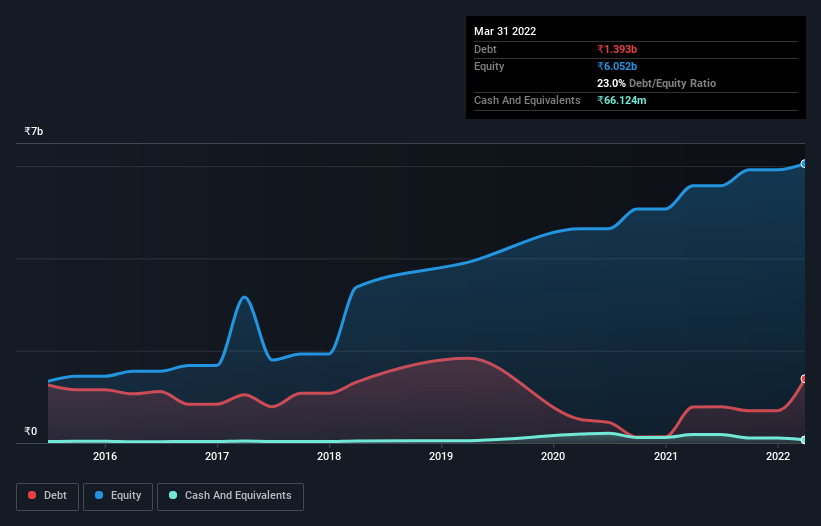This screenshot has height=526, width=821.
Task: Select the 2017 x-axis label
Action: coord(217,456)
